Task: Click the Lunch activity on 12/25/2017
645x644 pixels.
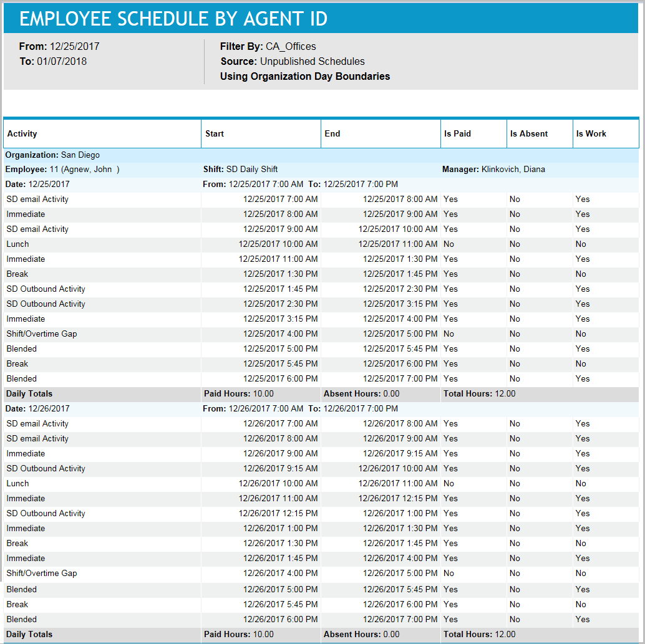Action: tap(17, 244)
